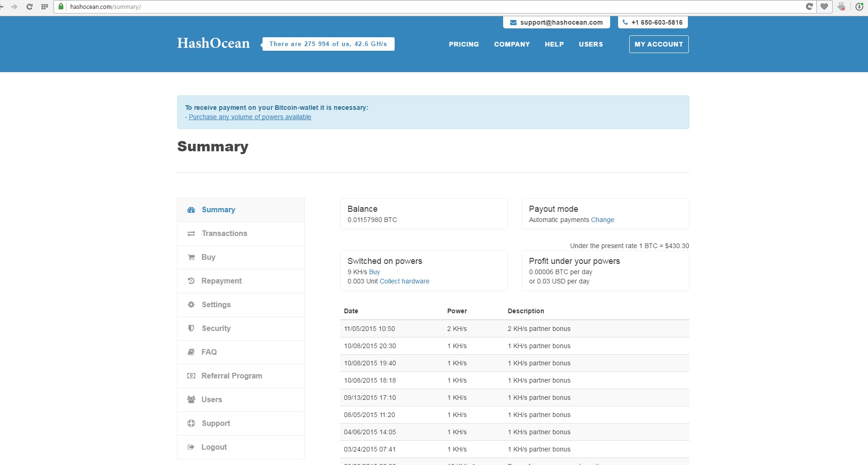Screen dimensions: 868x465
Task: Click the Transactions arrows icon
Action: [x=191, y=234]
